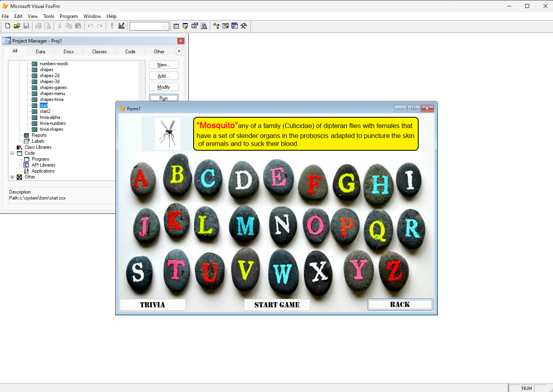Click the Task Pane toolbar icon

[235, 26]
